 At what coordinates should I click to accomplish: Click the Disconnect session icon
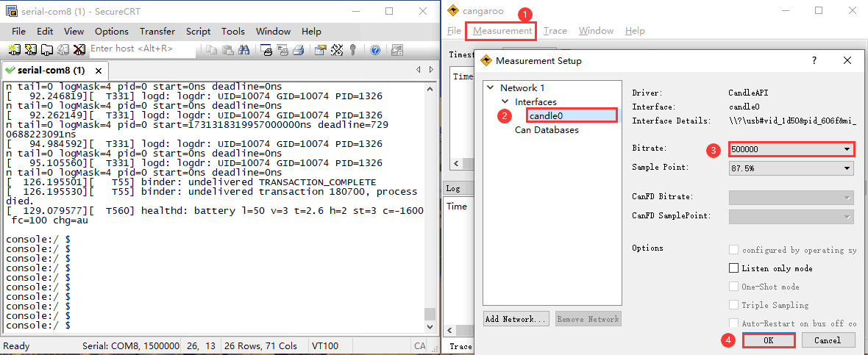[79, 50]
